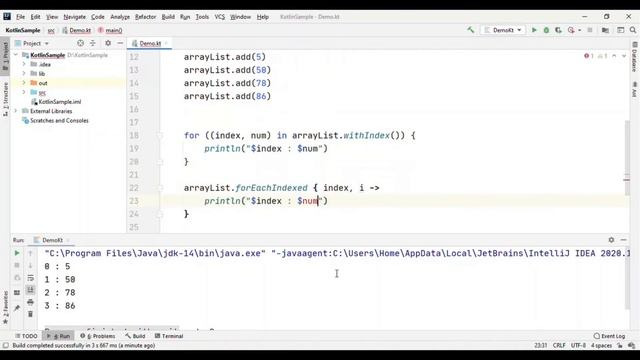640x360 pixels.
Task: Expand the lib folder
Action: pos(24,73)
